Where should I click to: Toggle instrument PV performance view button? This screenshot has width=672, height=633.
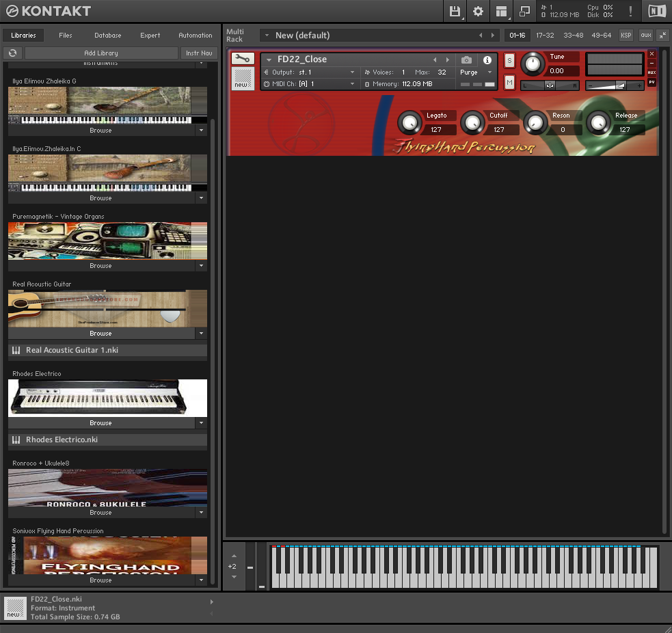652,82
